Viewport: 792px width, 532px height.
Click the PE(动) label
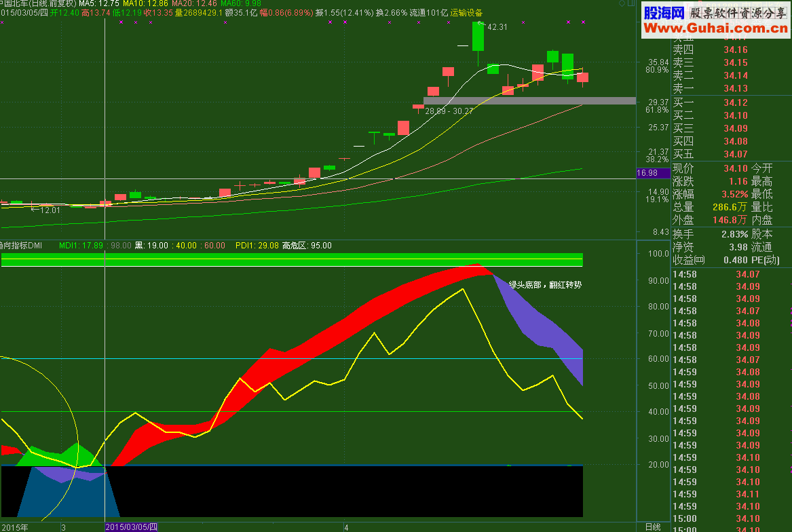765,260
